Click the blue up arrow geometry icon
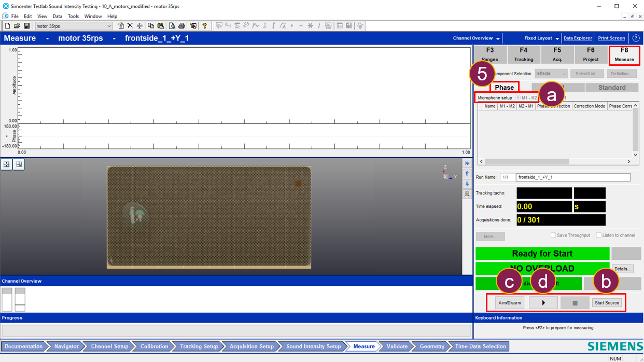The height and width of the screenshot is (362, 644). point(467,173)
